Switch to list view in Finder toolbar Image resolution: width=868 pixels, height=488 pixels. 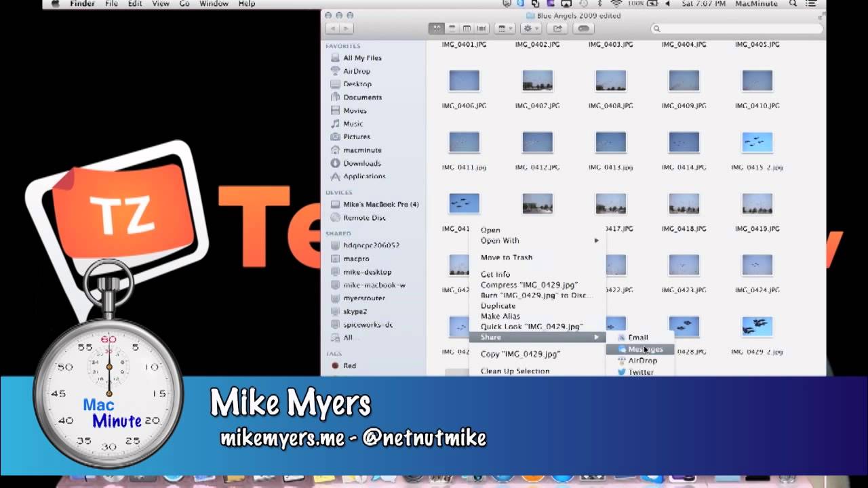[x=452, y=28]
